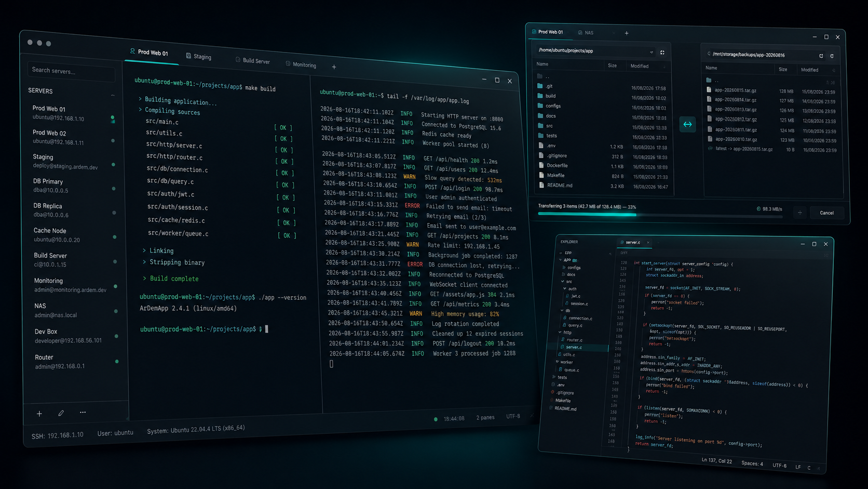
Task: Click the user icon on the terminal Prod Web 01 tab
Action: click(x=133, y=51)
